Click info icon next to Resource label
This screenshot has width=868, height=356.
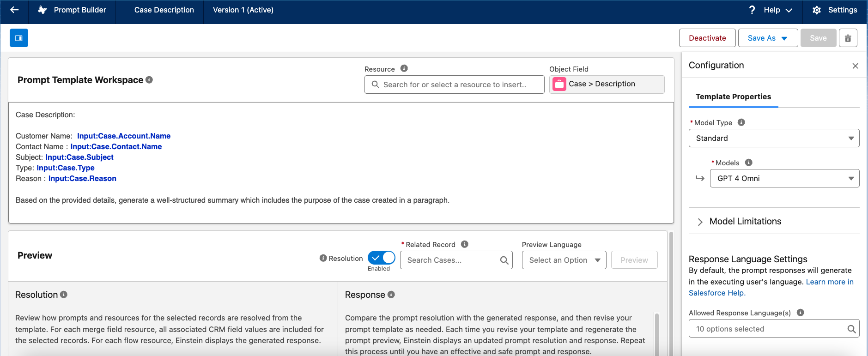tap(404, 68)
